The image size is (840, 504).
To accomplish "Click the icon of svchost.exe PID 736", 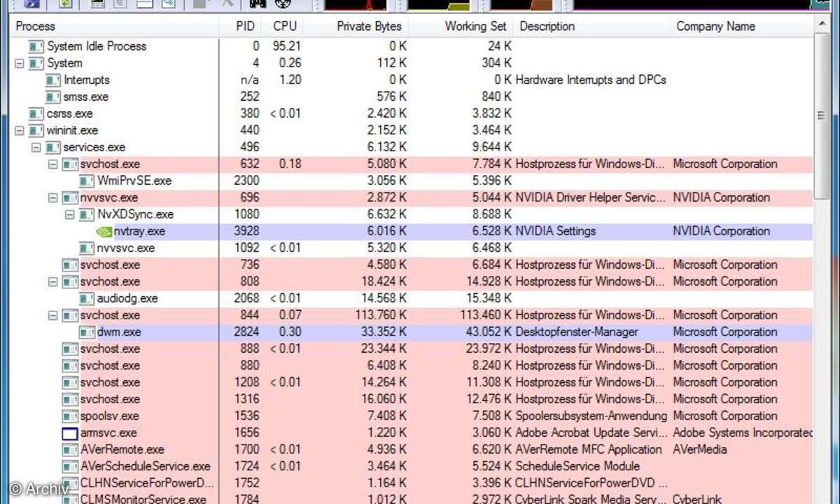I will 70,265.
